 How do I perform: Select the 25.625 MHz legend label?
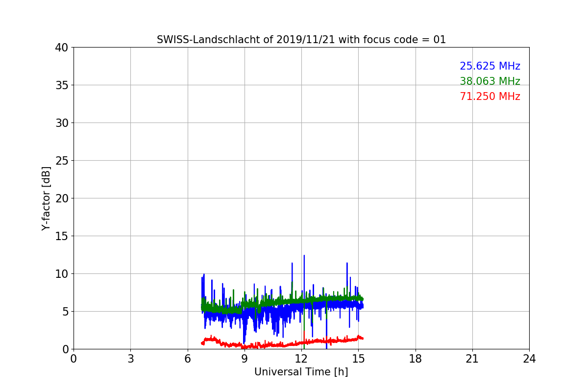point(490,66)
